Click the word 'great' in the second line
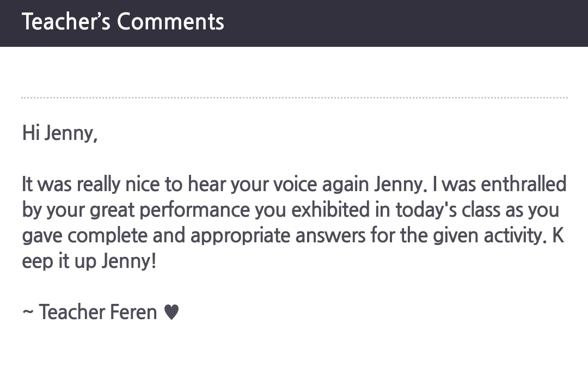Screen dimensions: 588x385 click(x=112, y=211)
